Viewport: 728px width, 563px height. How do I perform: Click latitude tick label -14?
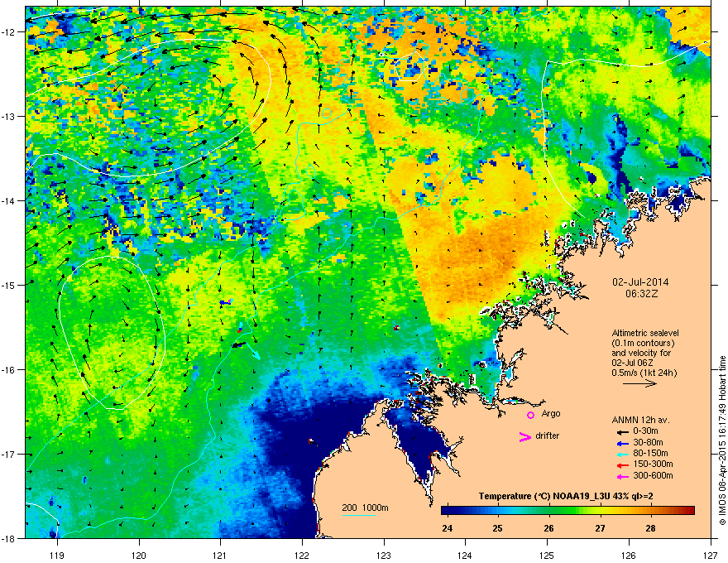8,201
